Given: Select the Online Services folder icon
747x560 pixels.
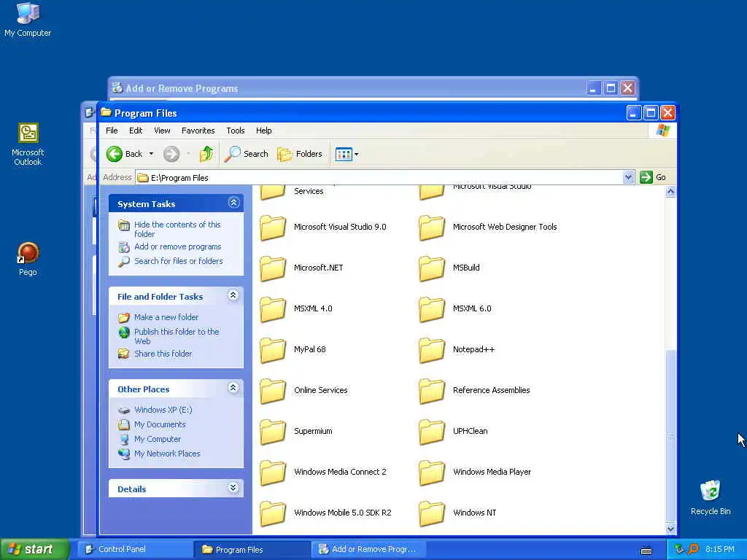Looking at the screenshot, I should (x=273, y=391).
